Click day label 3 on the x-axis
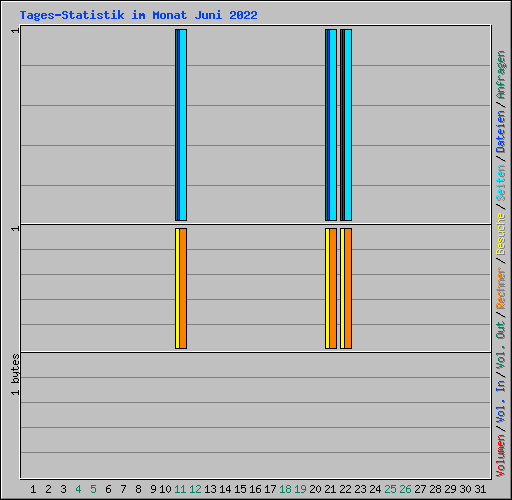Viewport: 512px width, 500px height. (x=63, y=489)
